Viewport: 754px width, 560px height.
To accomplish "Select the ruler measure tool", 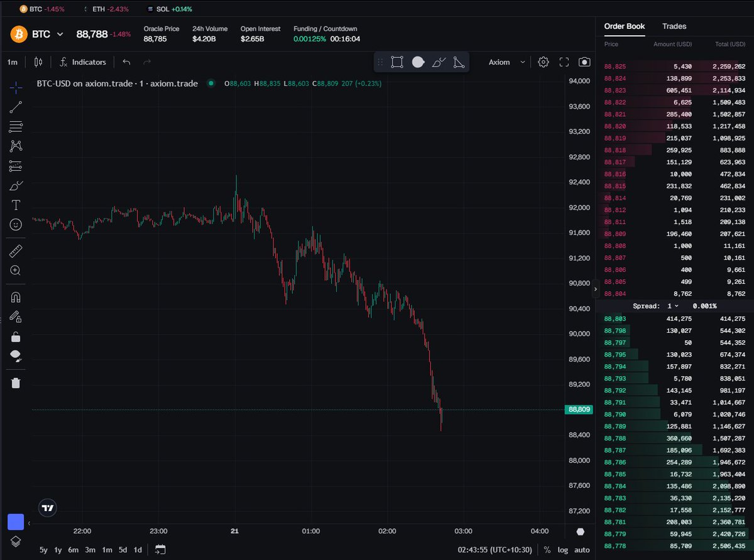I will [16, 252].
